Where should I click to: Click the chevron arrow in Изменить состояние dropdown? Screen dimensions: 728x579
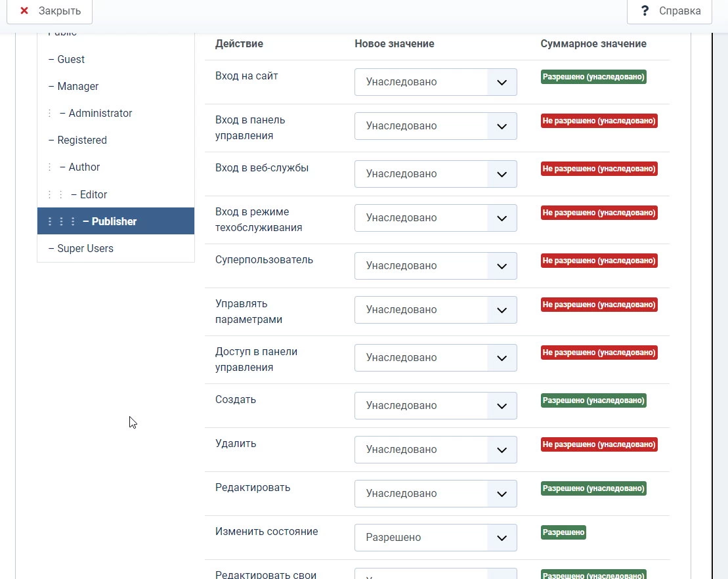(x=502, y=538)
